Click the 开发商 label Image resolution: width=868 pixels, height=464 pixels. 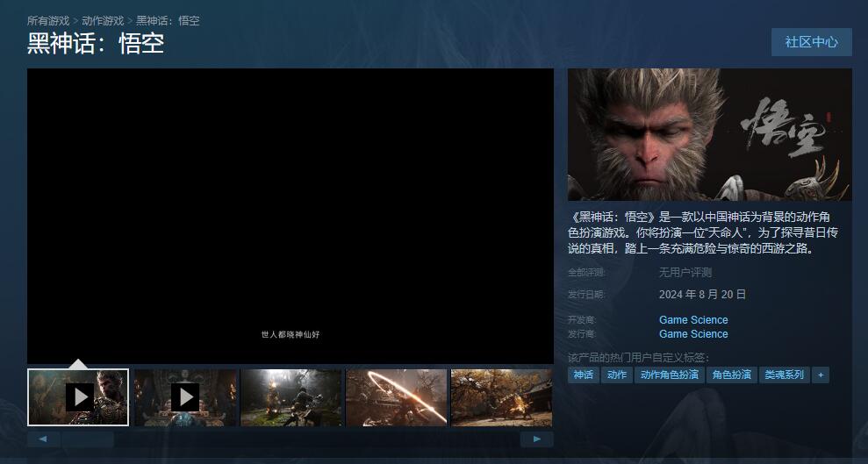tap(582, 319)
